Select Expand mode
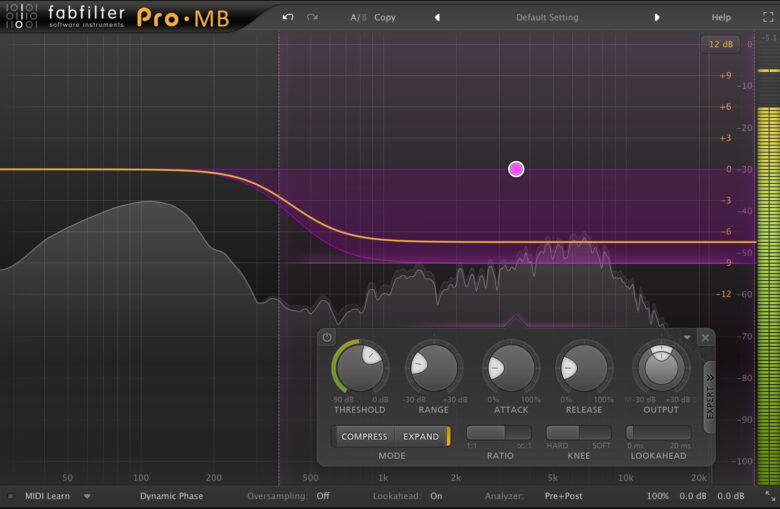This screenshot has width=780, height=509. pos(421,436)
